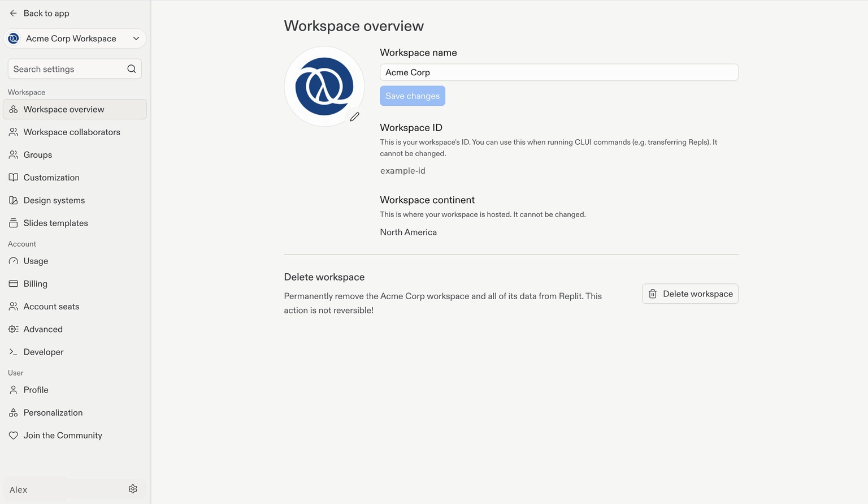Click the Alex user name at bottom

[19, 490]
